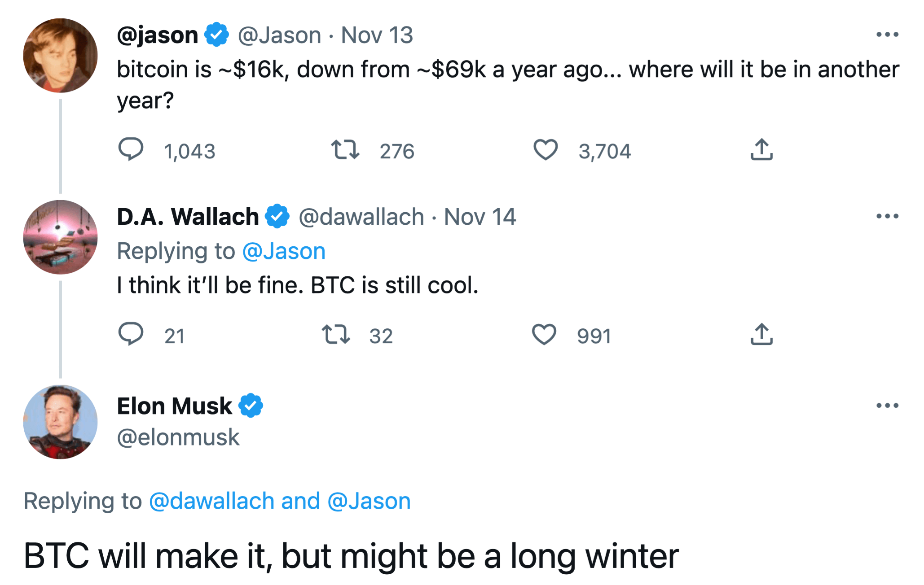Open more options on @jason's tweet

tap(887, 35)
